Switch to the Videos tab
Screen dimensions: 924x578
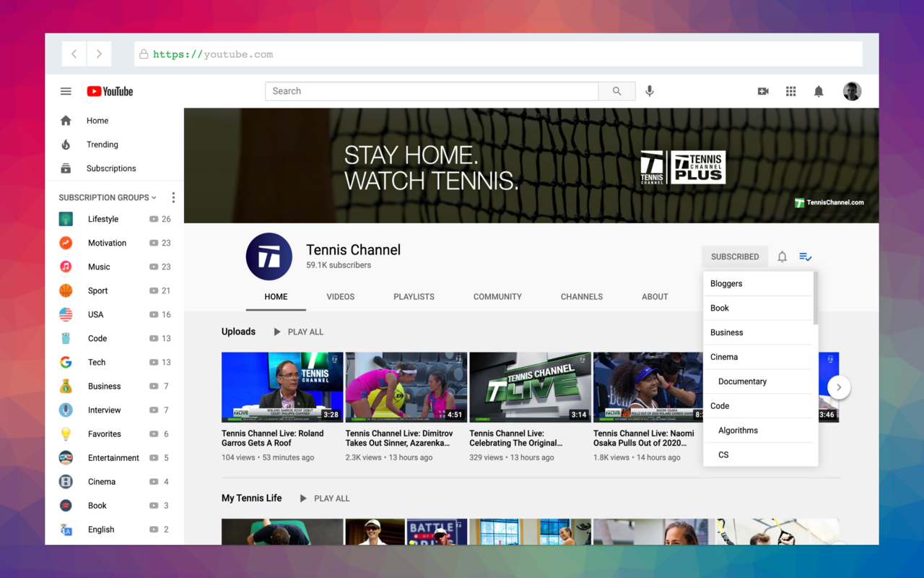tap(341, 296)
